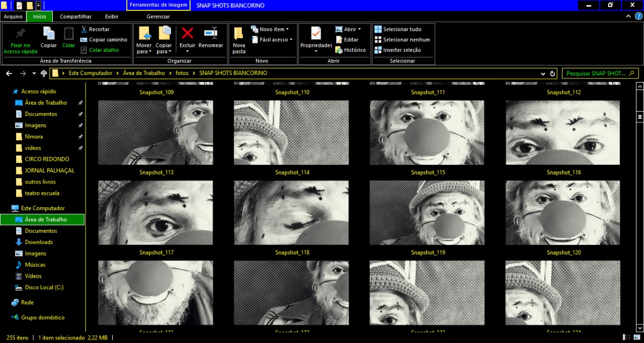Click Inverter seleção
This screenshot has width=644, height=343.
tap(397, 50)
